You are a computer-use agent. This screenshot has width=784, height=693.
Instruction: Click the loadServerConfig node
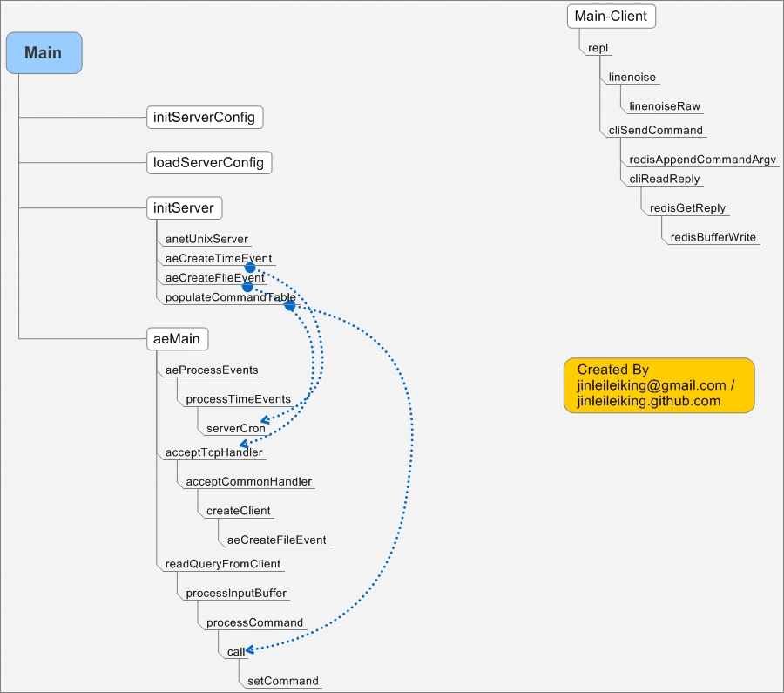coord(209,162)
